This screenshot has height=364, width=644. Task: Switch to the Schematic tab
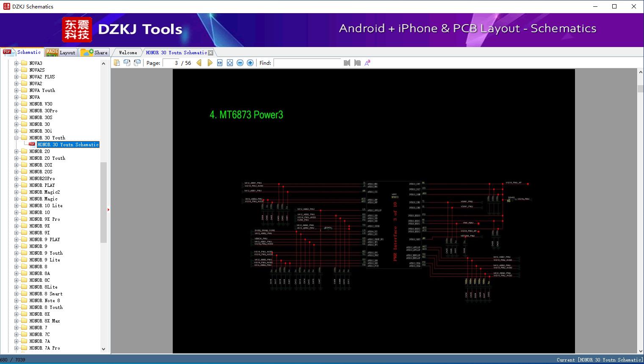point(22,52)
